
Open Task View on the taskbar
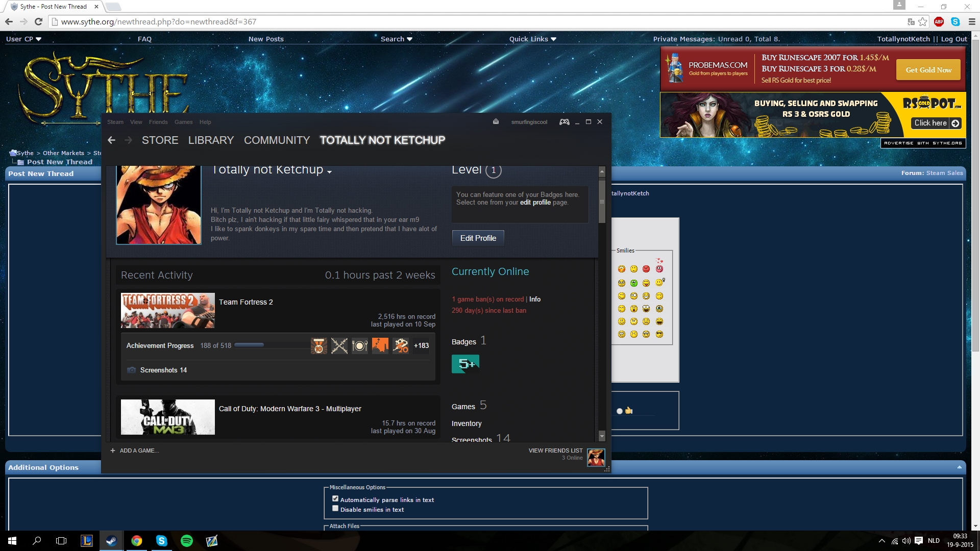(61, 541)
